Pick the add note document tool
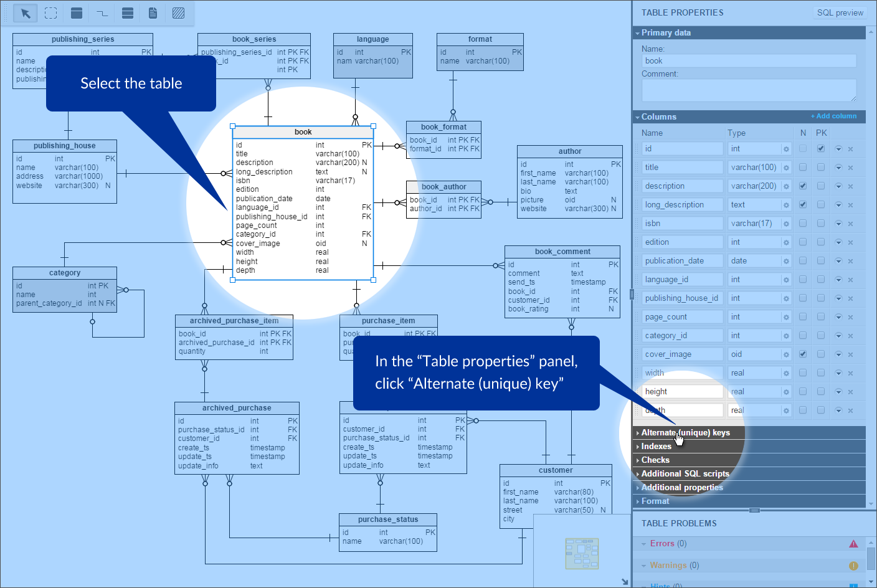 pyautogui.click(x=153, y=13)
